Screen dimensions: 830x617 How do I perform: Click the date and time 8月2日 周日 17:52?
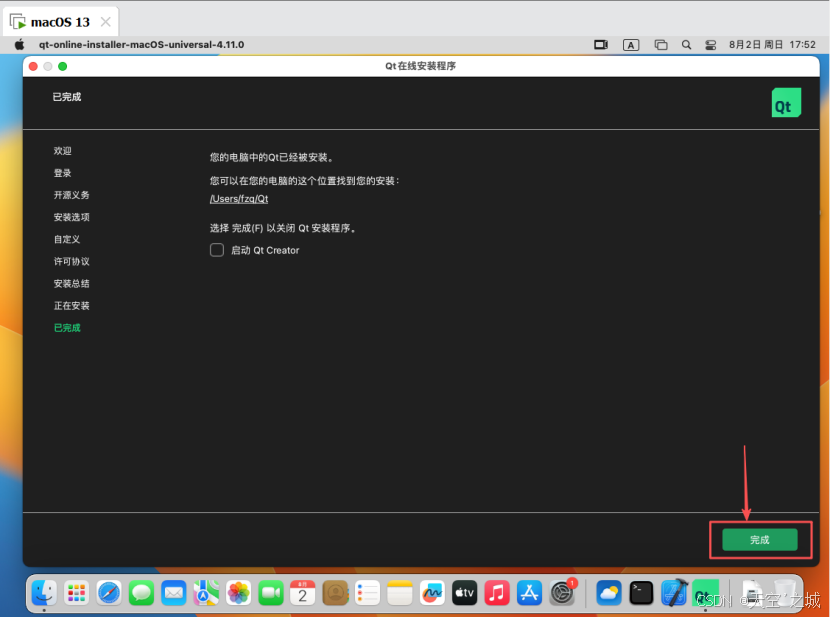[x=772, y=44]
